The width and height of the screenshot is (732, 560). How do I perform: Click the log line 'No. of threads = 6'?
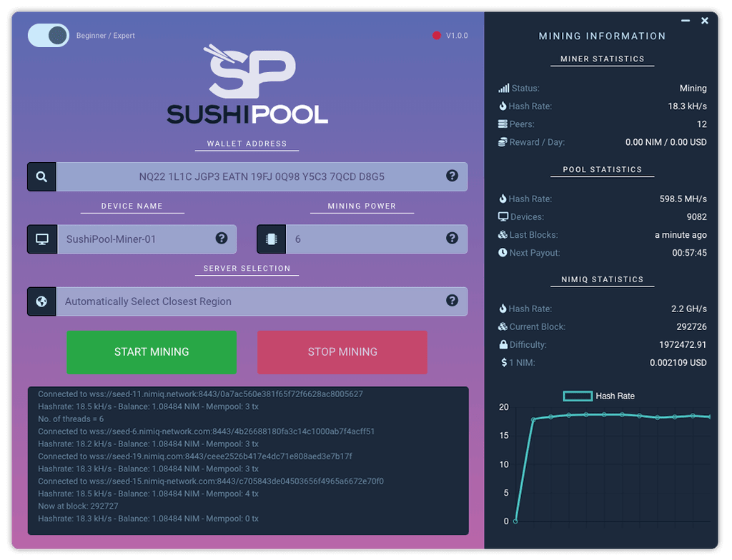[x=71, y=419]
